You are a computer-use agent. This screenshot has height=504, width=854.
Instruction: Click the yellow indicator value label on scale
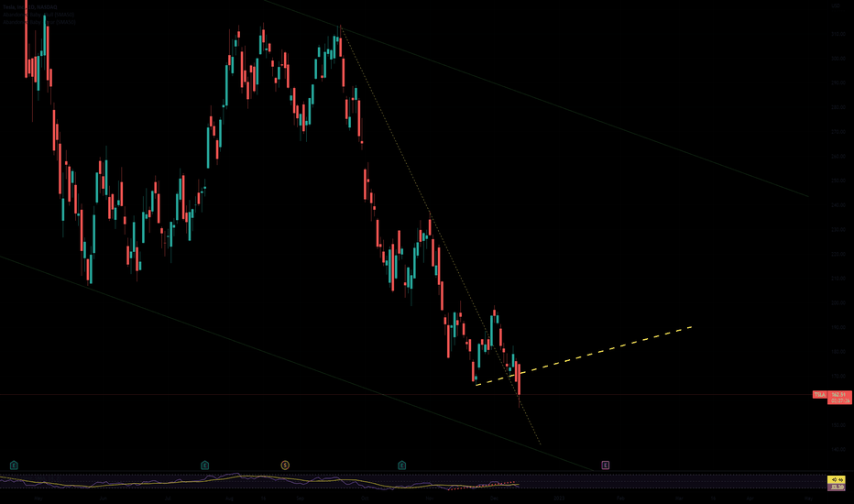(x=837, y=480)
